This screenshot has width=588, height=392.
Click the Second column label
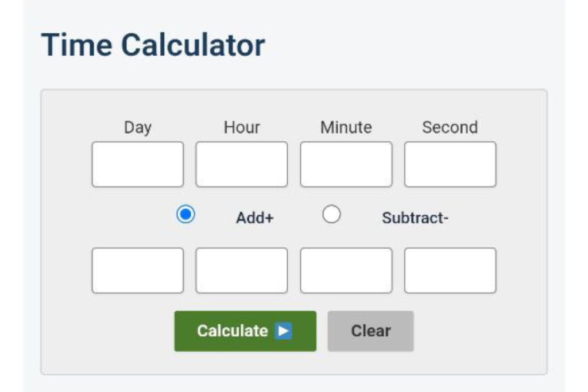pyautogui.click(x=450, y=127)
